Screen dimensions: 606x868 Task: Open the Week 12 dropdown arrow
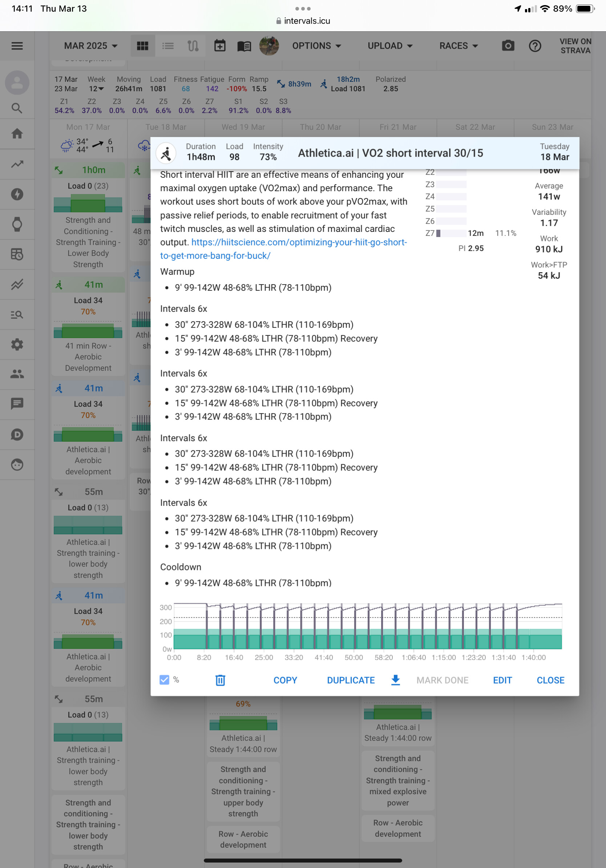[x=101, y=89]
